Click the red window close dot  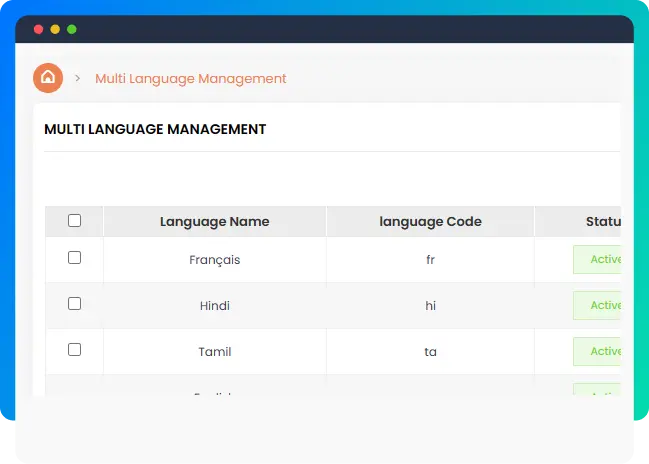click(39, 29)
